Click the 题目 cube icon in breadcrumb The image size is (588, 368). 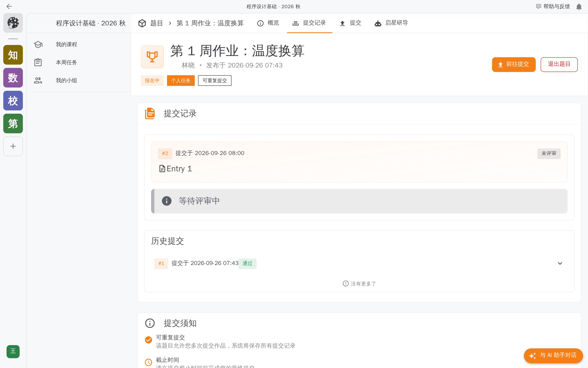(142, 23)
